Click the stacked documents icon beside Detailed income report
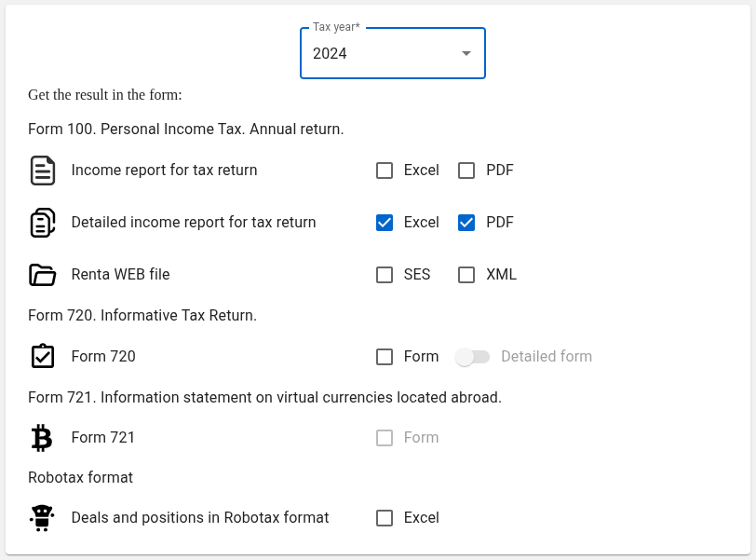This screenshot has height=560, width=756. click(42, 222)
